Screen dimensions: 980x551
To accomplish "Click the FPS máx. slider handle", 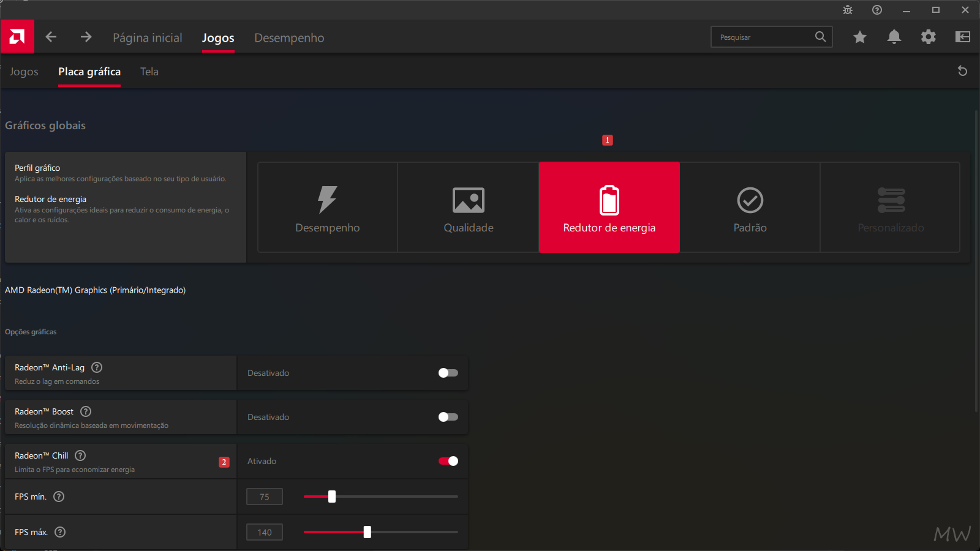I will tap(367, 532).
